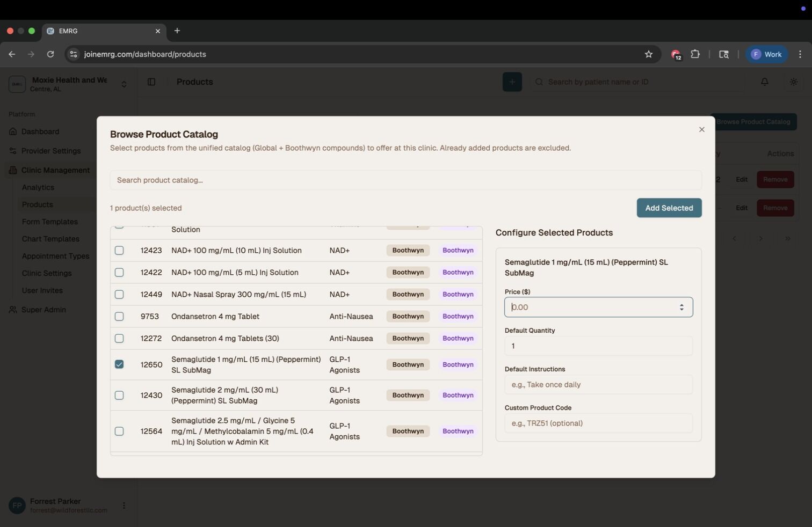
Task: Select Provider Settings in the sidebar
Action: 50,151
